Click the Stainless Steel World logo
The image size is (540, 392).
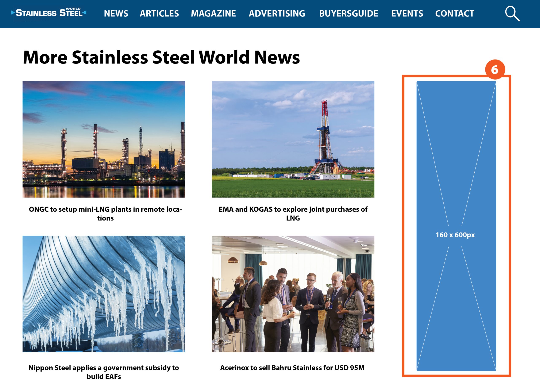[49, 13]
